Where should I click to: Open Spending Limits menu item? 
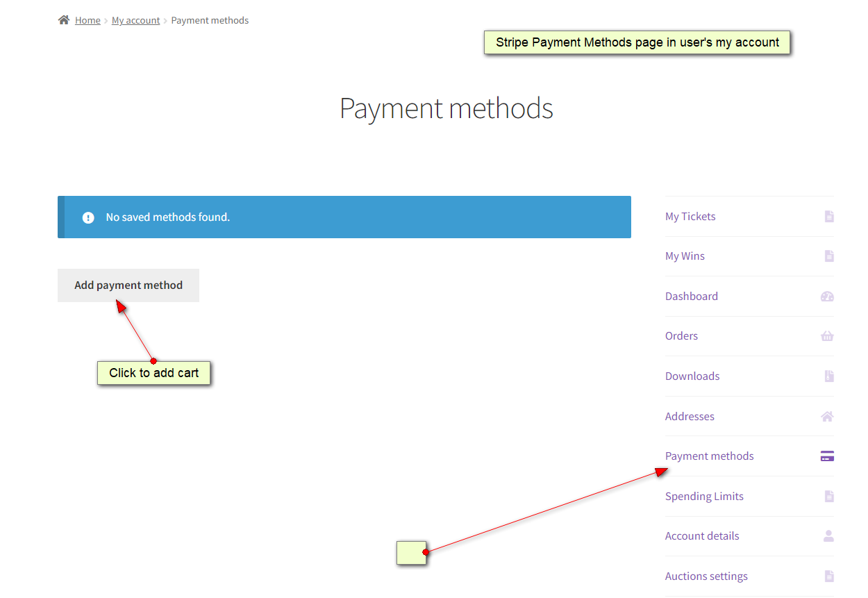(x=704, y=497)
